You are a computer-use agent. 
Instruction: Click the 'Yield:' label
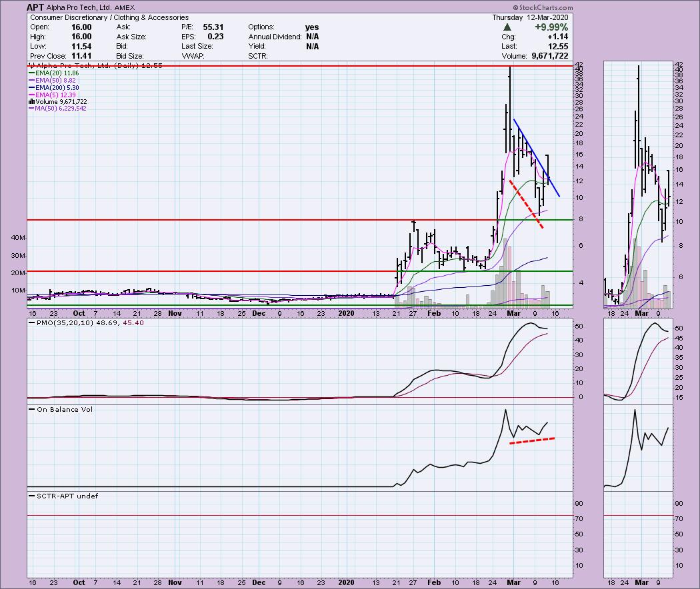coord(257,47)
